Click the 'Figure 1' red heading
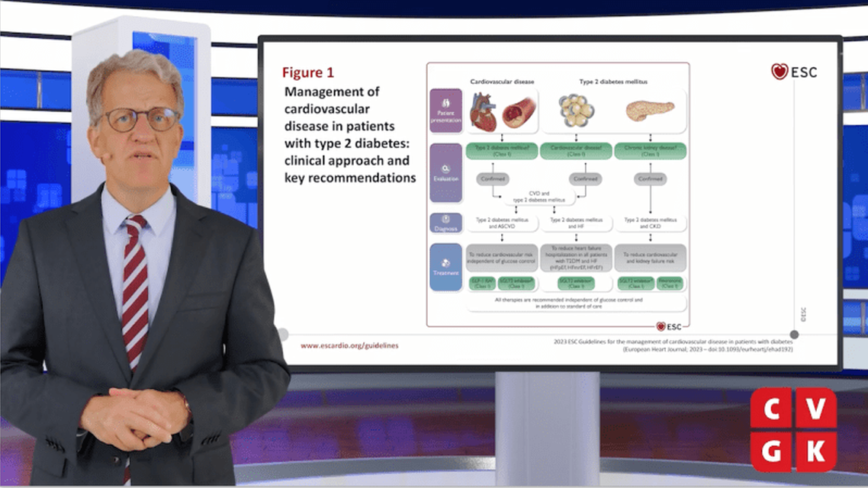 coord(308,73)
